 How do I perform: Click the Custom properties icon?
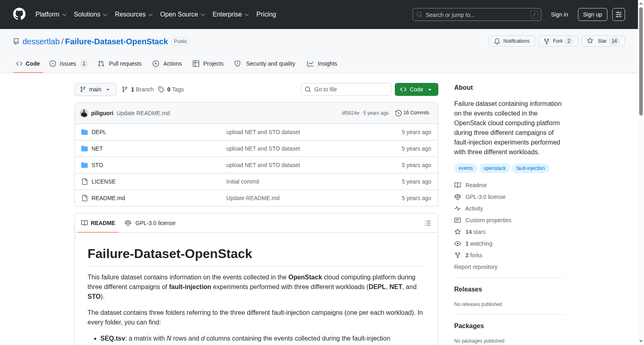coord(458,220)
